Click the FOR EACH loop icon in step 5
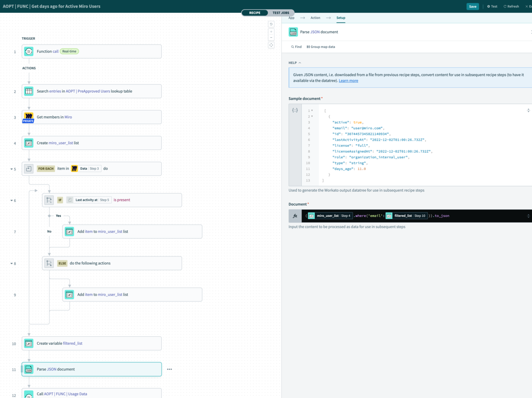This screenshot has width=532, height=398. 29,169
